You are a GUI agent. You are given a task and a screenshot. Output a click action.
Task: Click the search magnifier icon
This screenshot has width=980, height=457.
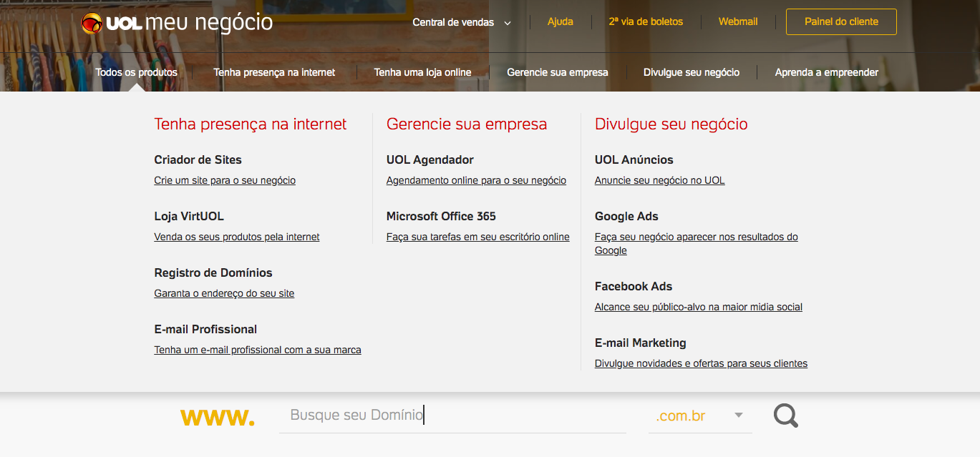click(785, 416)
